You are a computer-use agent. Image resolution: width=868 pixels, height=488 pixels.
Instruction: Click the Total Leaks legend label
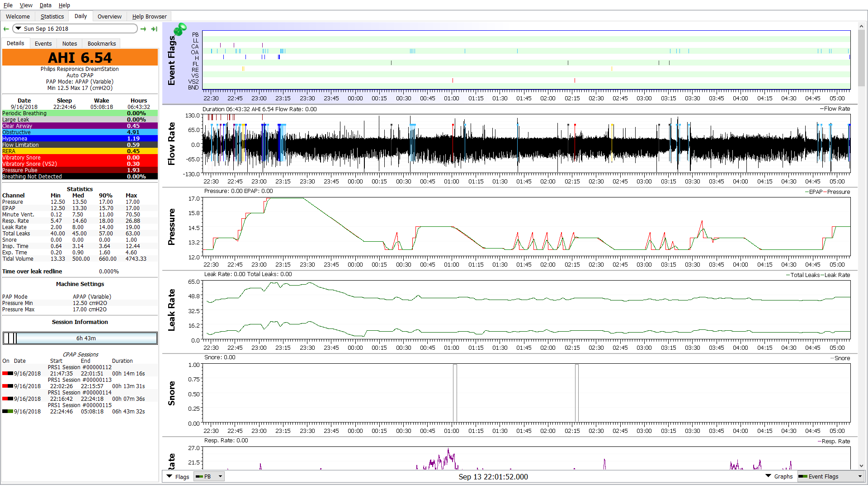(805, 275)
